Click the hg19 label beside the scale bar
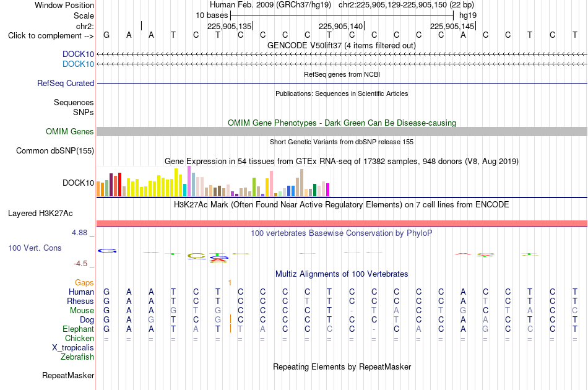 click(x=468, y=15)
